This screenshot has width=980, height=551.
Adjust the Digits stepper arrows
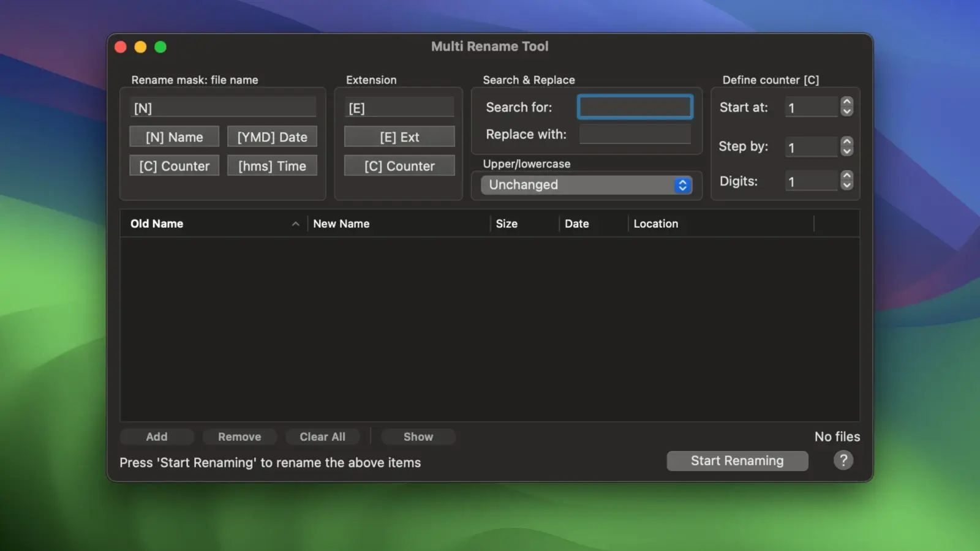click(x=846, y=181)
